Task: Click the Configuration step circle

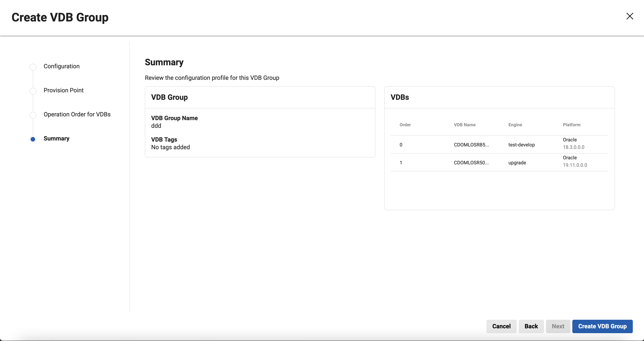Action: [33, 67]
